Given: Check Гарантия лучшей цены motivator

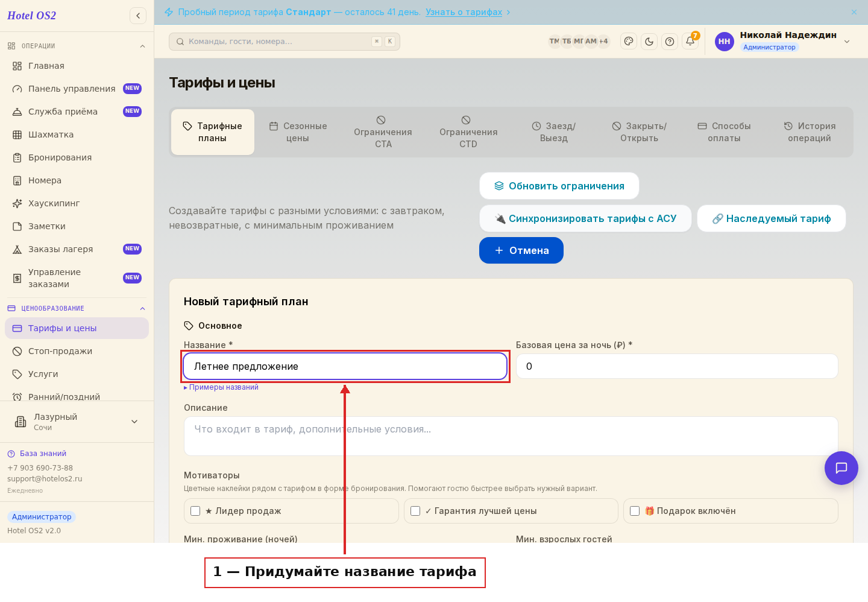Looking at the screenshot, I should [415, 511].
